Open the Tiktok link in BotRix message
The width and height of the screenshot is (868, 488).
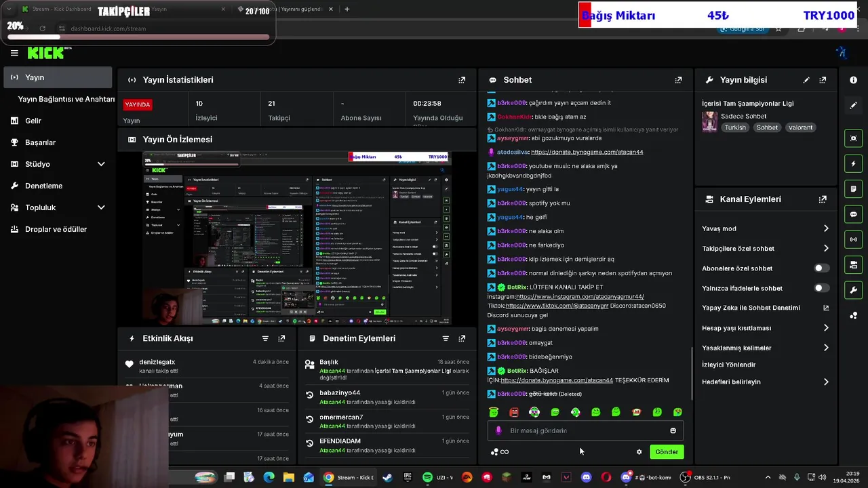click(557, 306)
